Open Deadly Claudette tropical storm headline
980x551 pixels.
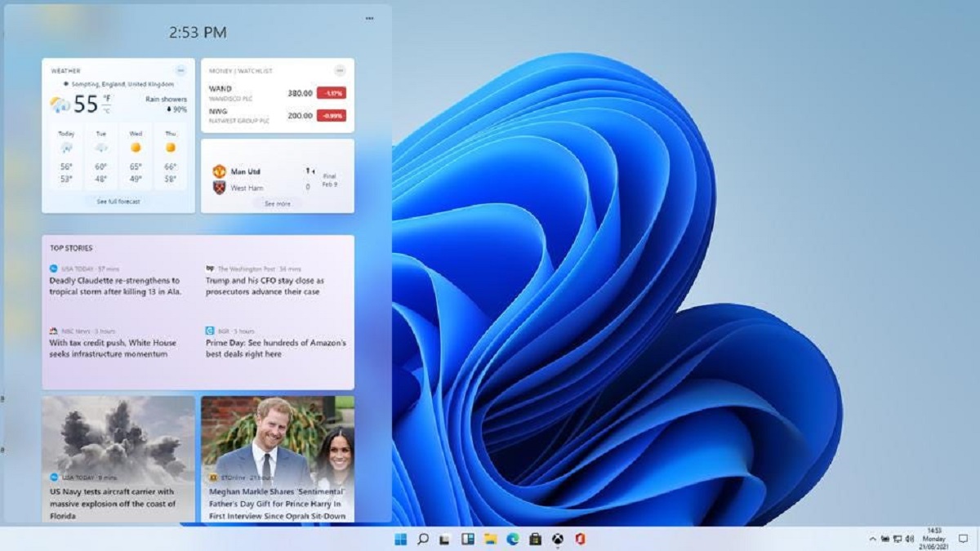(x=115, y=286)
